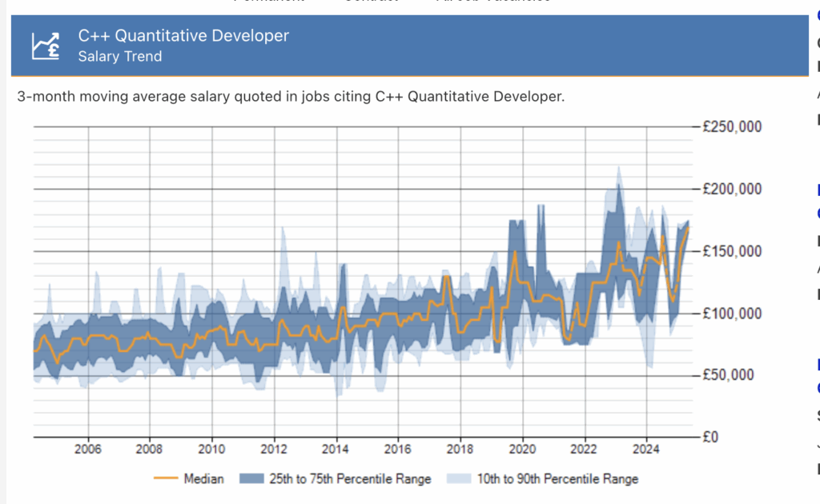The height and width of the screenshot is (504, 820).
Task: Click the 2018 x-axis year label
Action: (460, 449)
